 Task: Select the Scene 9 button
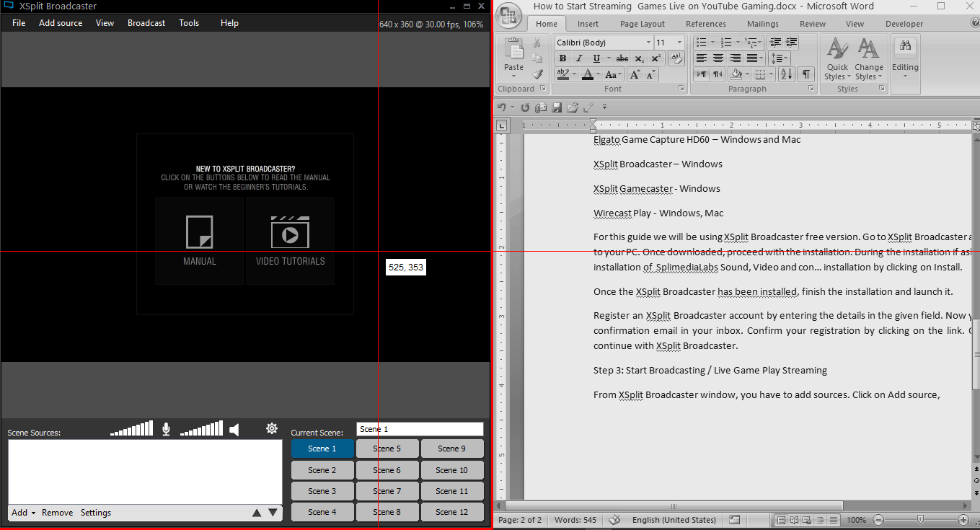[452, 449]
